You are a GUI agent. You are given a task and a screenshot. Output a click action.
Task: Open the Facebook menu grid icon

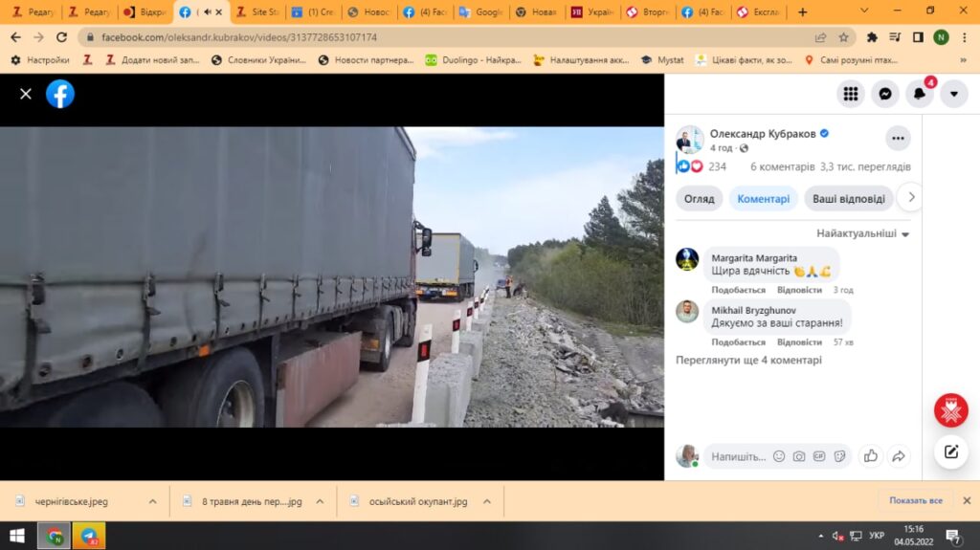(x=849, y=94)
